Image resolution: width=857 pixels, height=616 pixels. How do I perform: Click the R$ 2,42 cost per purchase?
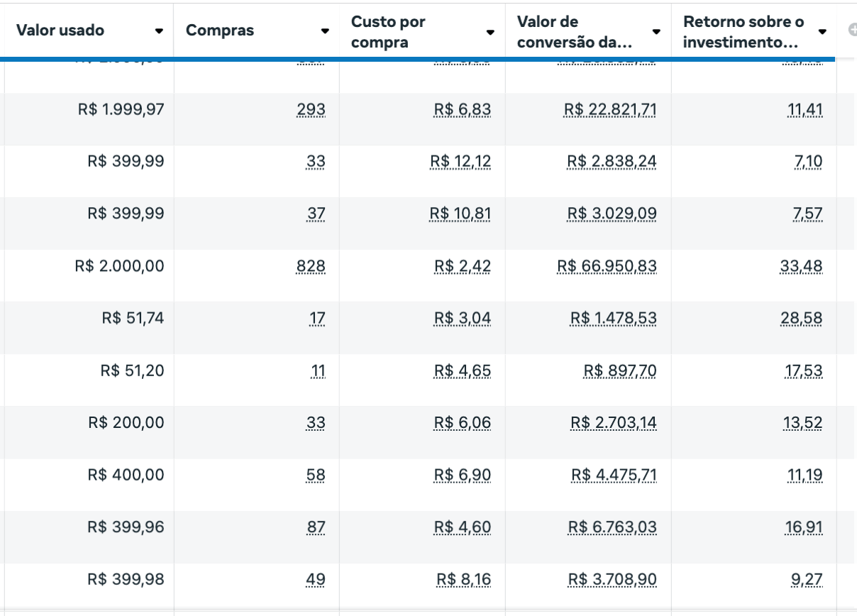pyautogui.click(x=462, y=267)
